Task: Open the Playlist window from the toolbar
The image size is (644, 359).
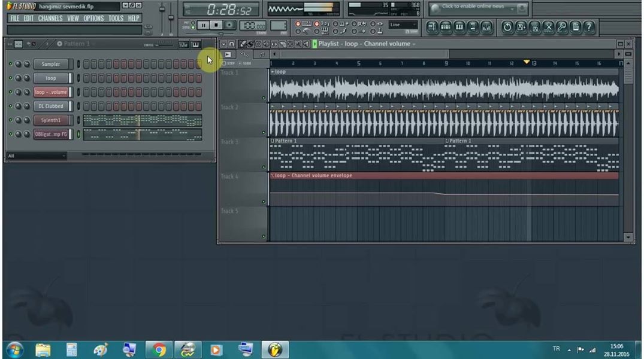Action: pos(432,28)
